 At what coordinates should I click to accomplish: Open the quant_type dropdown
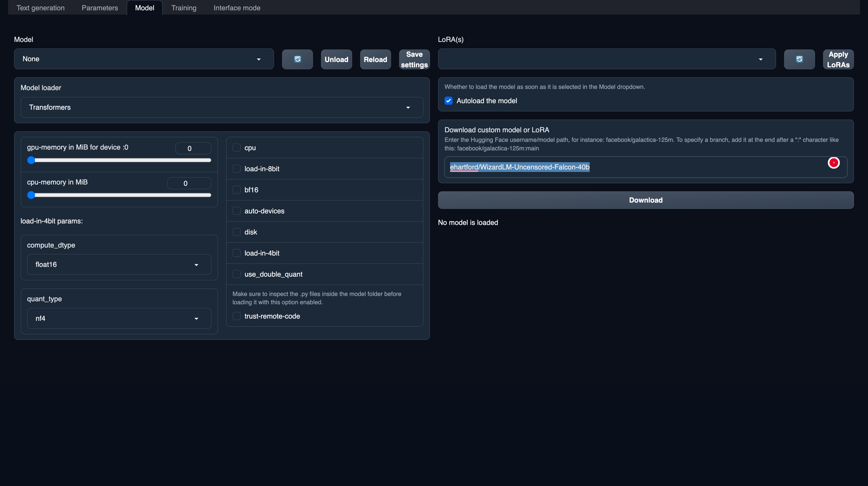pyautogui.click(x=119, y=318)
